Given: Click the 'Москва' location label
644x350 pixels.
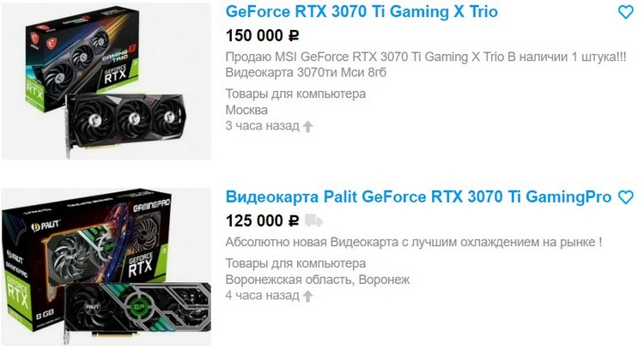Looking at the screenshot, I should click(x=246, y=110).
